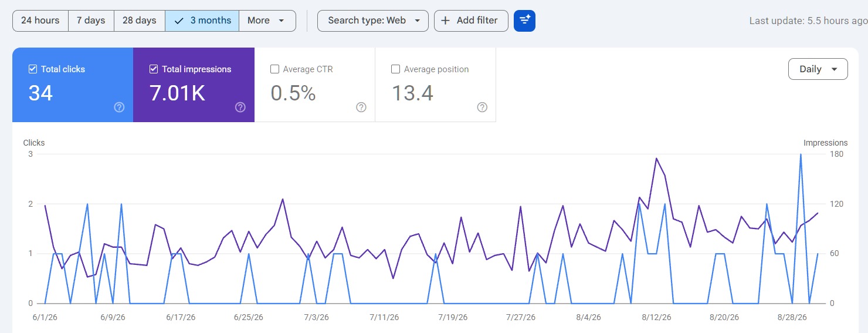Click the 8/20/26 date label
The image size is (868, 333).
click(724, 317)
